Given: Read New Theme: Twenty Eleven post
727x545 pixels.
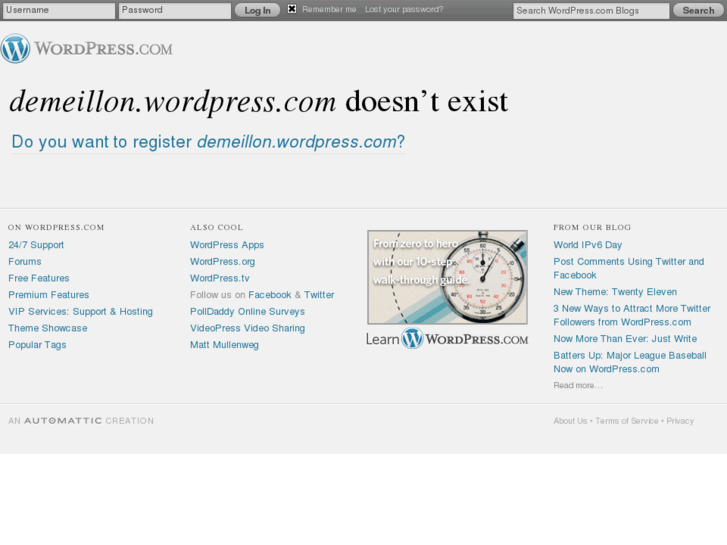Looking at the screenshot, I should [615, 292].
